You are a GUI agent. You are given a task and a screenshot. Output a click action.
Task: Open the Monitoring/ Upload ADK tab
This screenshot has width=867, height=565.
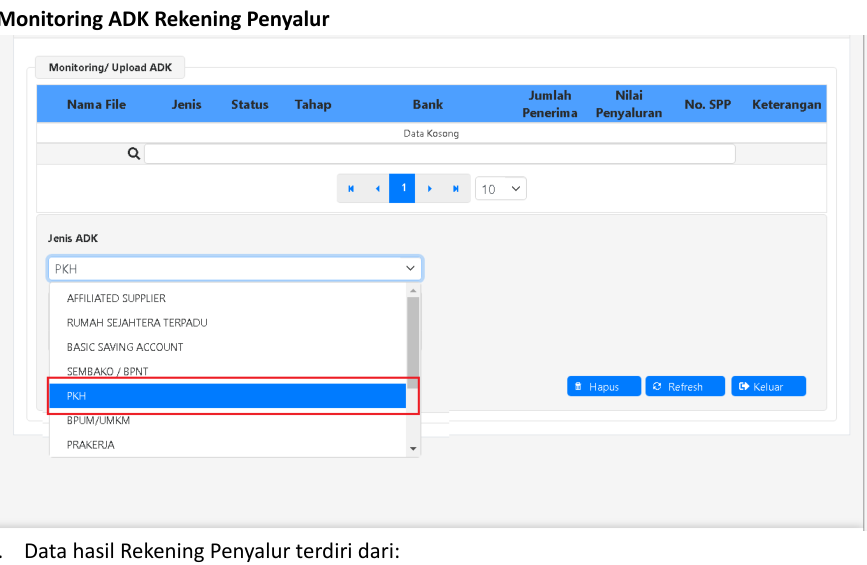tap(110, 68)
